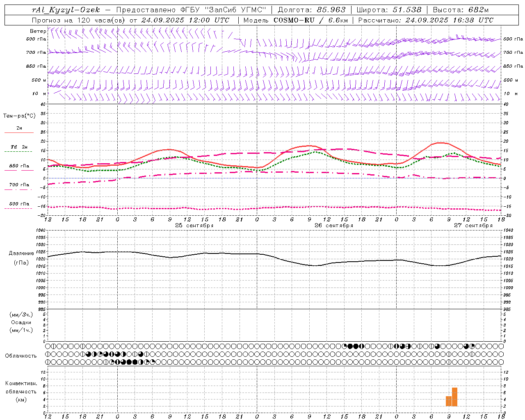Click the Долгота: 85.963 value
The image size is (525, 420).
coord(312,10)
